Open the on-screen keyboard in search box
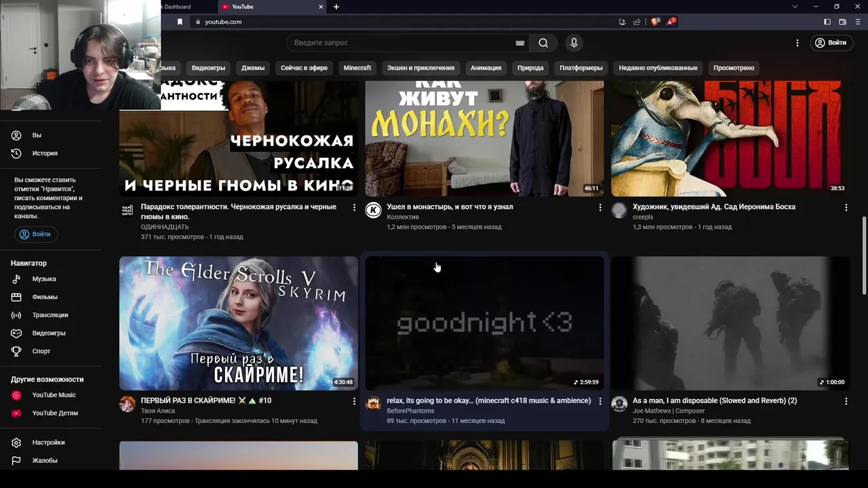This screenshot has height=488, width=868. tap(520, 43)
